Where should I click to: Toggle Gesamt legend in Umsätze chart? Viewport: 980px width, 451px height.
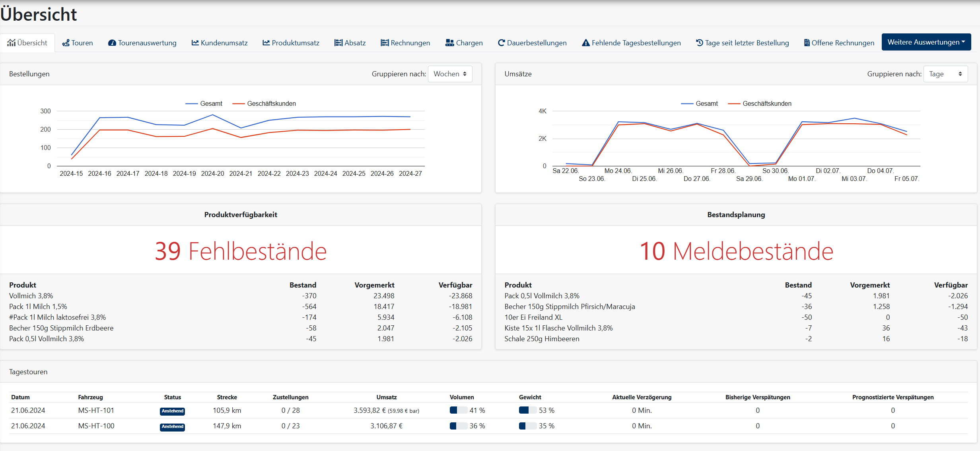click(x=700, y=103)
